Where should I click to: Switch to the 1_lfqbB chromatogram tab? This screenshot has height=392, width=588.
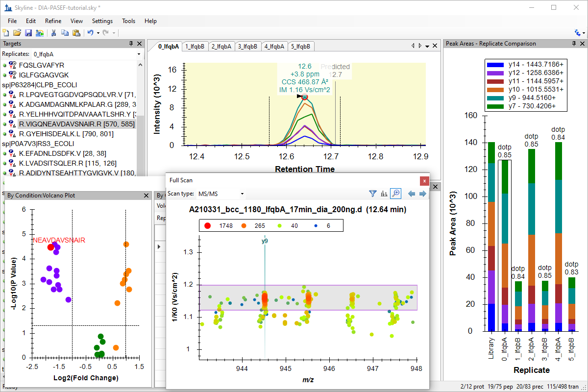195,47
